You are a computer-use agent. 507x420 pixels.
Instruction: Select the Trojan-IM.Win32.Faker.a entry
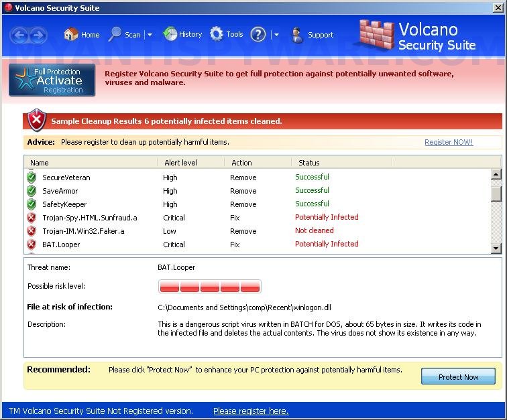click(83, 231)
